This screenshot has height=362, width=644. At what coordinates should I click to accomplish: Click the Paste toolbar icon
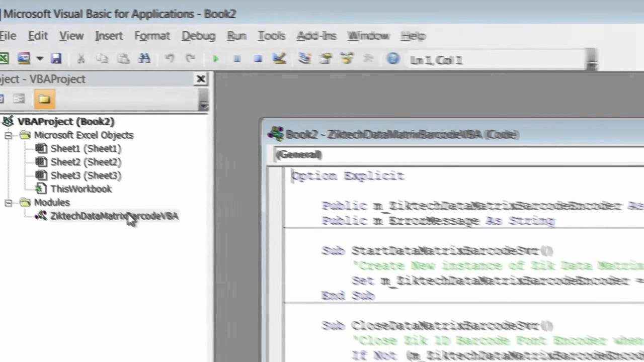click(123, 59)
